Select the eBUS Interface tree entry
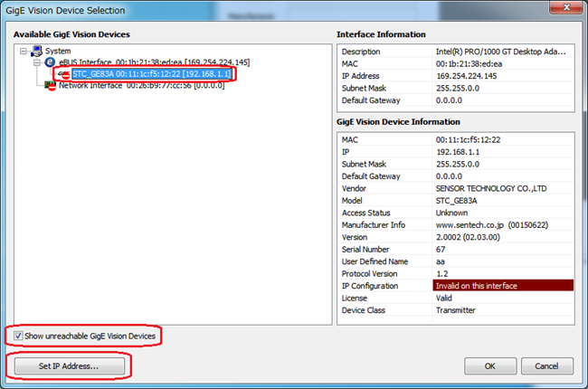588x389 pixels. (x=136, y=62)
